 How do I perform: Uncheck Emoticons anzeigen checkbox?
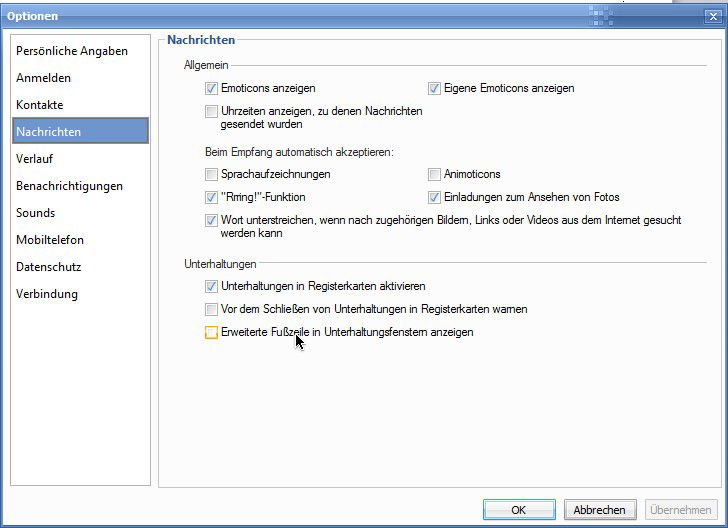[x=211, y=88]
